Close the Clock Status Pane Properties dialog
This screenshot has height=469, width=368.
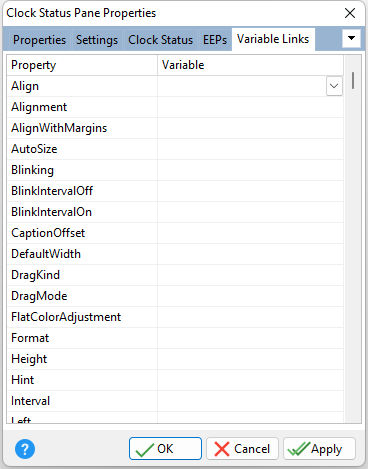tap(350, 13)
